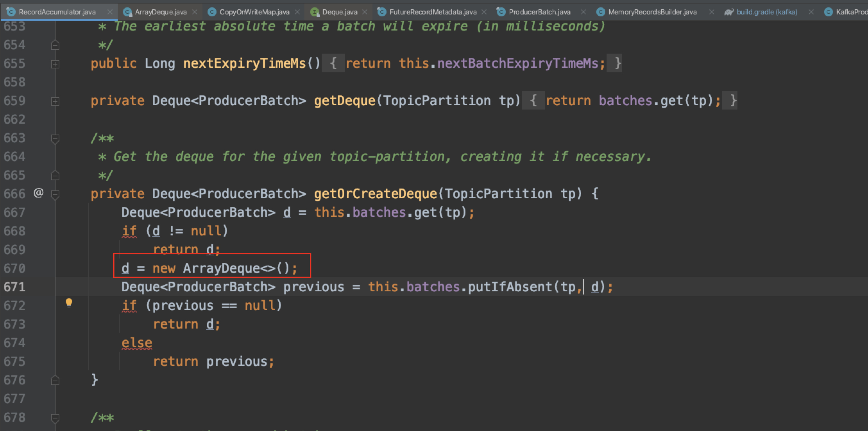Expand the folded nextExpiryTimeMs method
868x431 pixels.
coord(55,64)
